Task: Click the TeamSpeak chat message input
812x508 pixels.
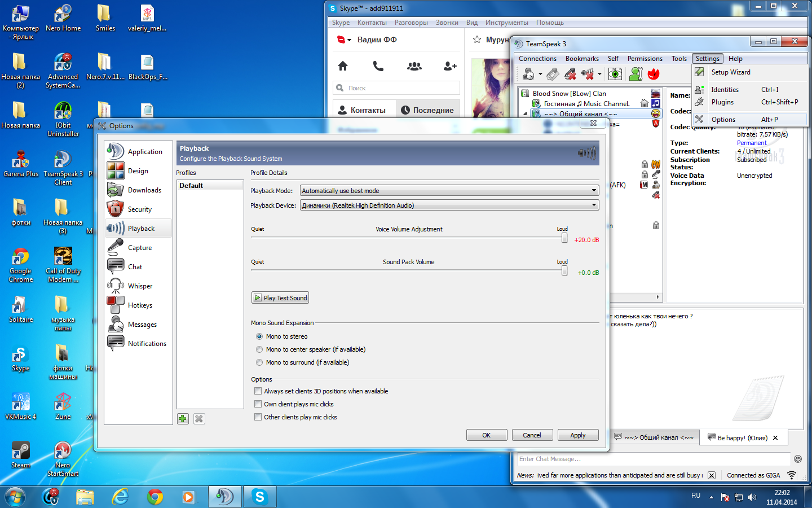Action: 654,459
